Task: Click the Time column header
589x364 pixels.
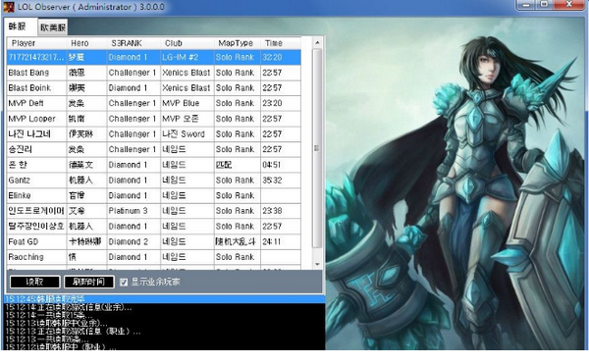Action: point(281,43)
